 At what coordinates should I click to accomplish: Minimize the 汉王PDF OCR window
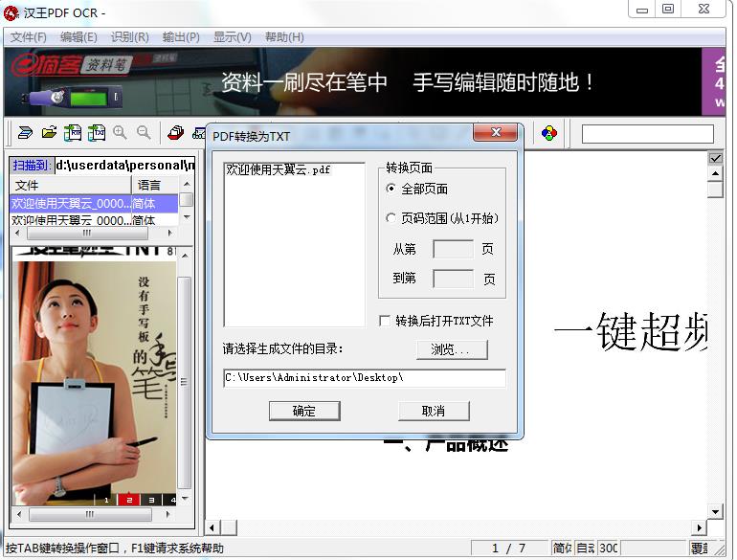click(642, 9)
